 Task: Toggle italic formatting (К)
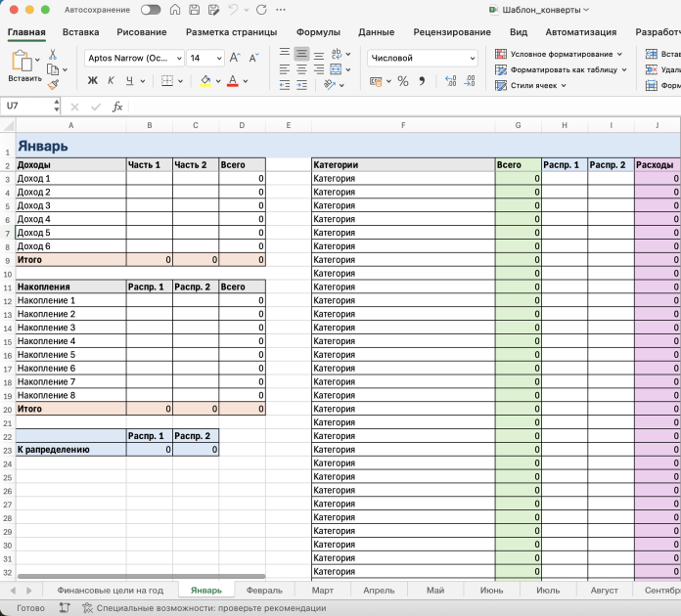click(x=111, y=81)
